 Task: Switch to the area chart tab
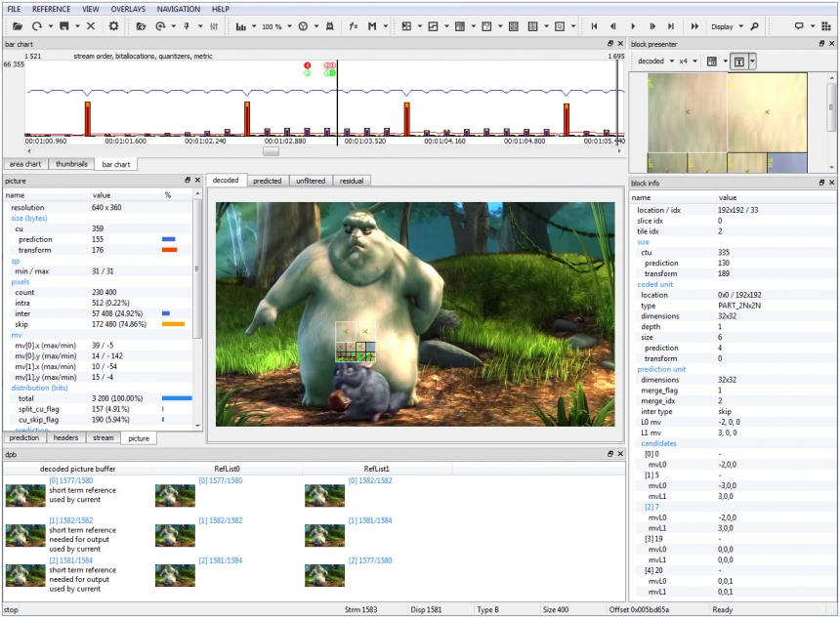25,164
